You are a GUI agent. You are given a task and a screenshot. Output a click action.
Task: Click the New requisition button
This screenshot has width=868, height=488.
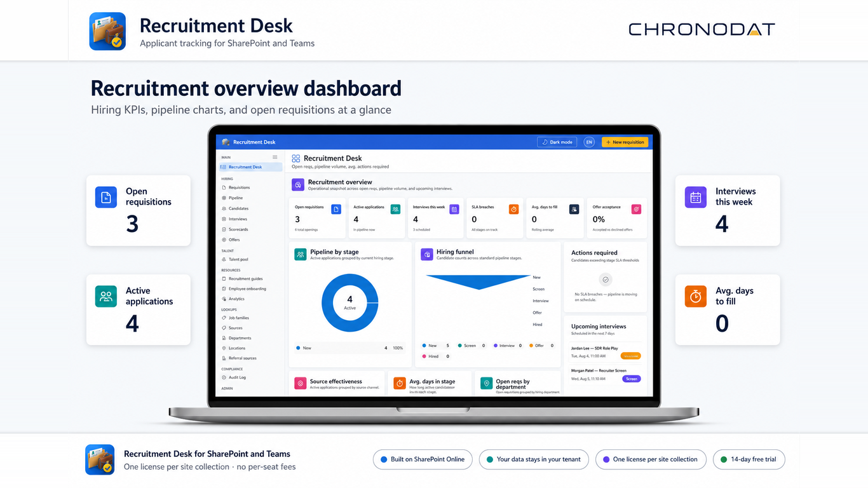(625, 142)
